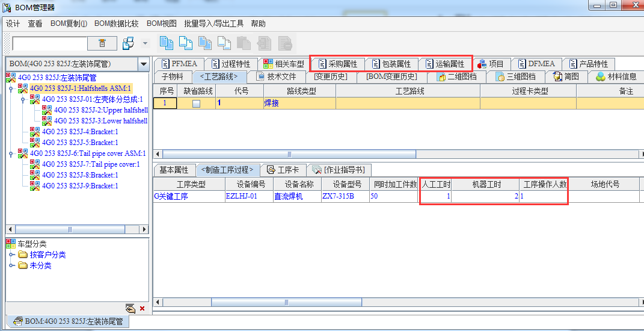Switch to the 技术文件 tab
Viewport: 644px width, 331px height.
(276, 76)
